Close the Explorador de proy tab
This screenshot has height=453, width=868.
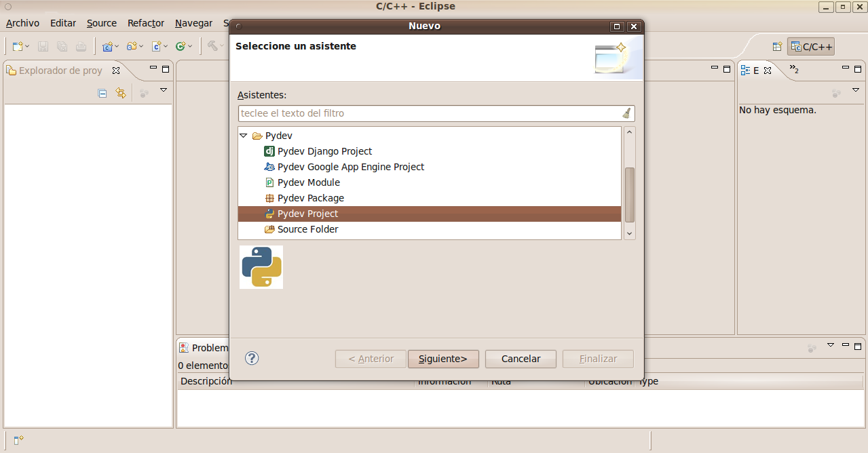pyautogui.click(x=116, y=70)
